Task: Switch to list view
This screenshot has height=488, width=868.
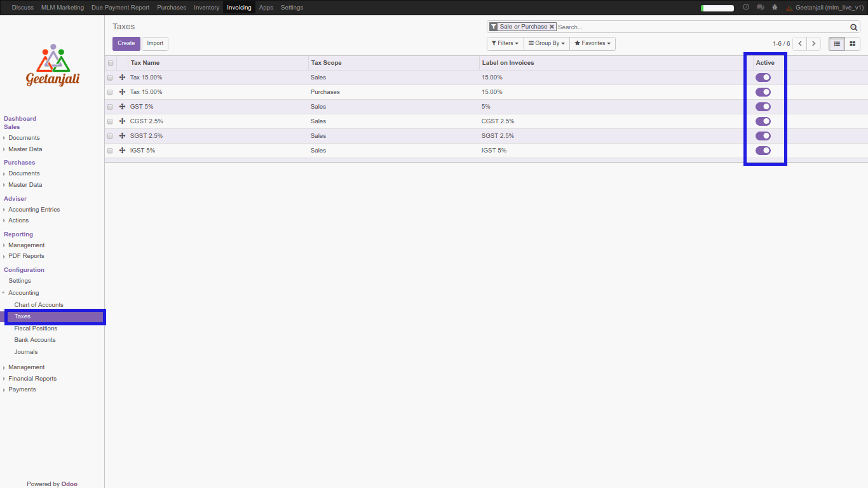Action: [837, 44]
